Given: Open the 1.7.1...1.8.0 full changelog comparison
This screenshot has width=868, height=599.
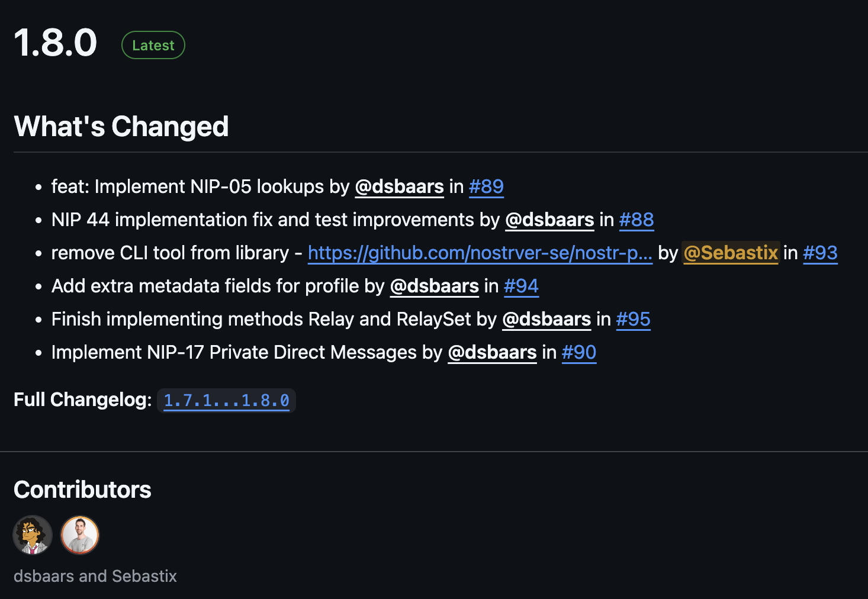Looking at the screenshot, I should point(226,401).
